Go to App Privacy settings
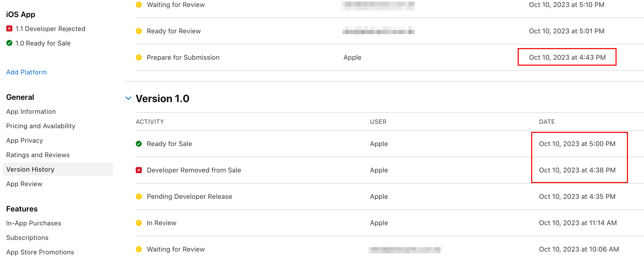Image resolution: width=644 pixels, height=258 pixels. tap(25, 140)
